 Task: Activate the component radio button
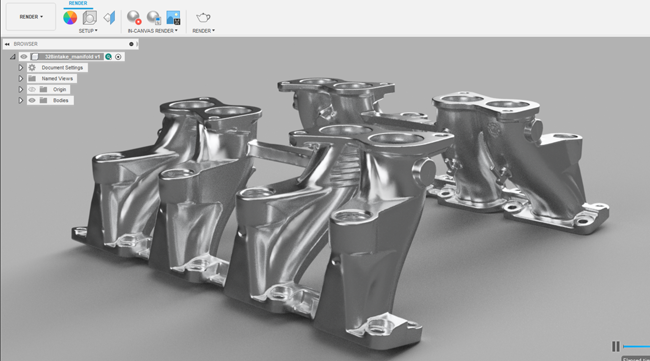pyautogui.click(x=118, y=57)
